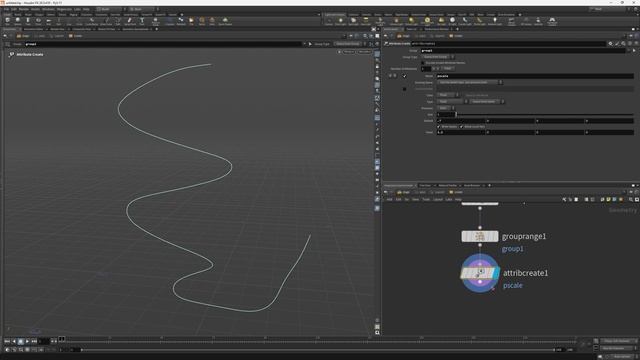640x360 pixels.
Task: Select the Curve Bezier shelf tool
Action: click(x=92, y=21)
